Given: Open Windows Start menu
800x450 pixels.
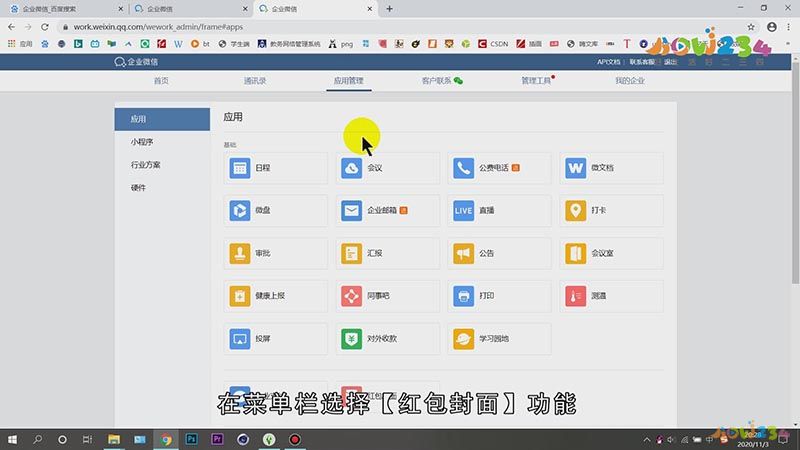Looking at the screenshot, I should [x=12, y=439].
